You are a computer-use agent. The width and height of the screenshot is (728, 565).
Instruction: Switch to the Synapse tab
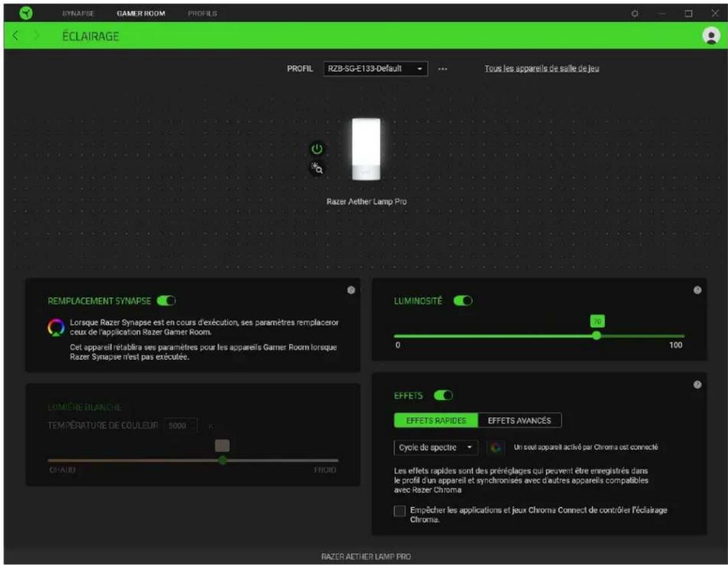coord(78,13)
